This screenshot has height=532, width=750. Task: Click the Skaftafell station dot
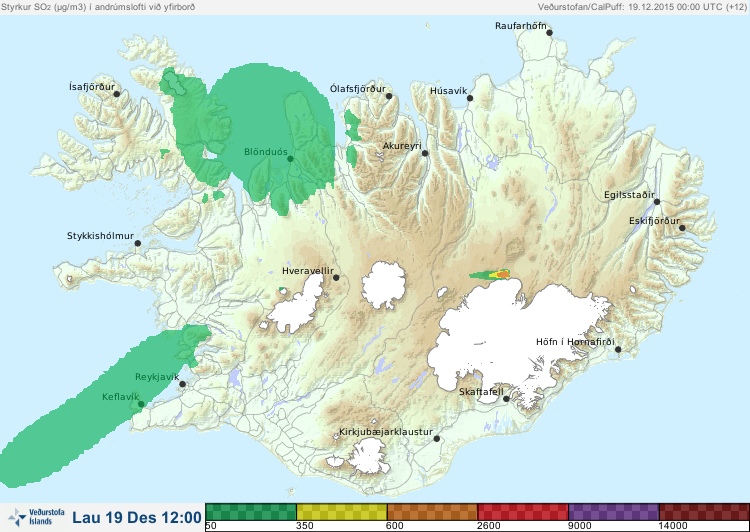point(506,399)
